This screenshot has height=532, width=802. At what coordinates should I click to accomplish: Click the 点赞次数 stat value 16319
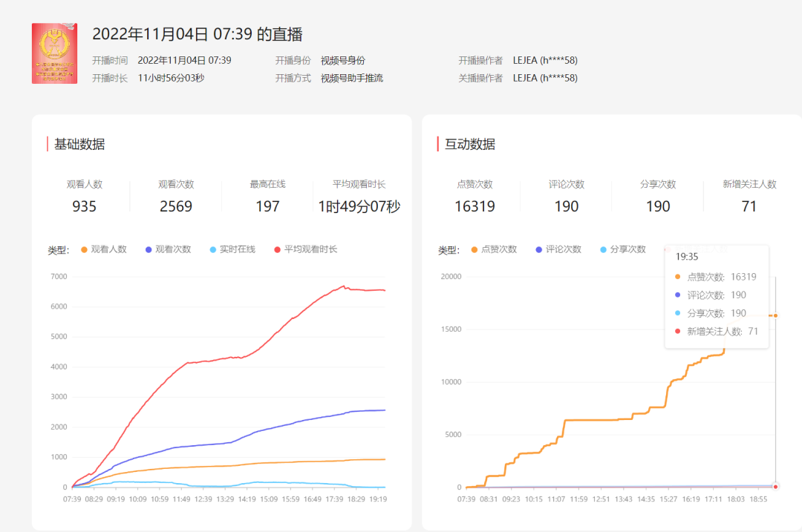point(475,206)
